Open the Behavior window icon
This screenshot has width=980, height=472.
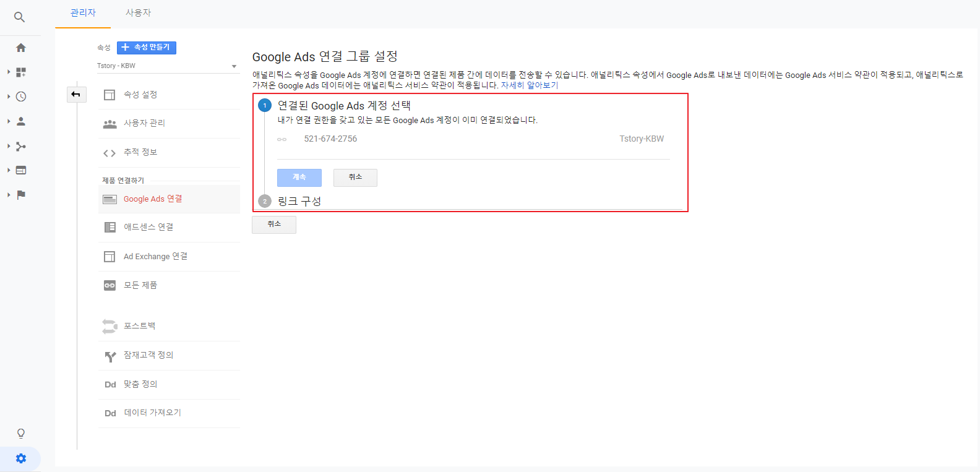21,170
